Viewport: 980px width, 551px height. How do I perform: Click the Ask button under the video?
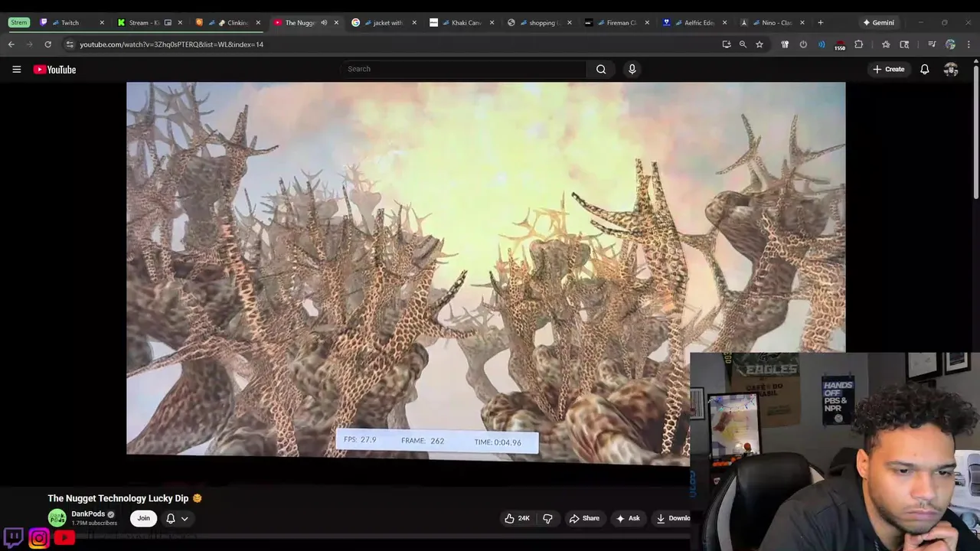(627, 518)
